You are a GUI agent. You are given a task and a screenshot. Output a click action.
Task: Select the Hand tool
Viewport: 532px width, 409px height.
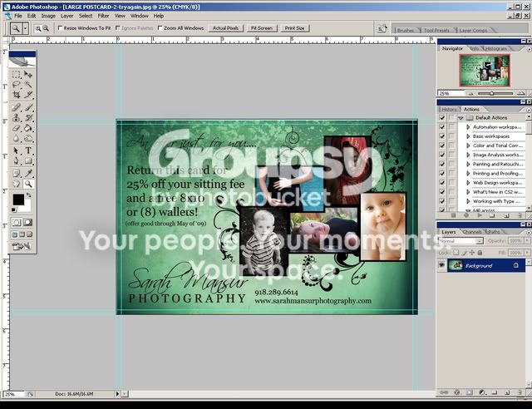click(x=16, y=184)
